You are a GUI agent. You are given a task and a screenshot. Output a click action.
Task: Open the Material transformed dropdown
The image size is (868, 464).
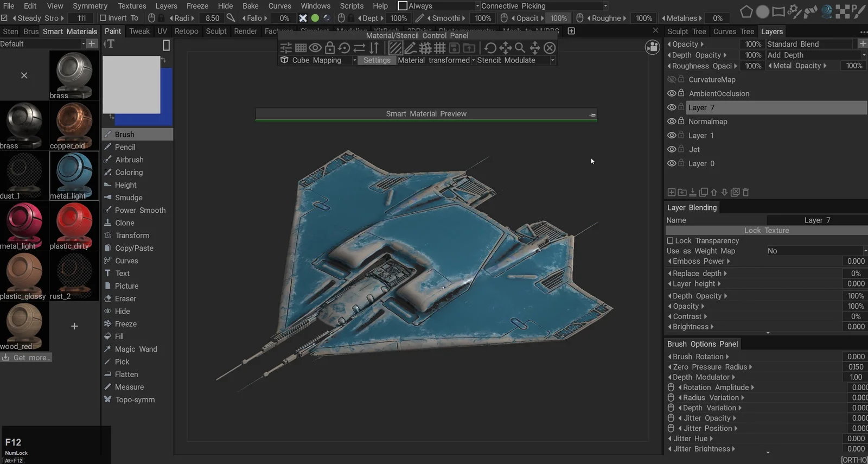[436, 60]
